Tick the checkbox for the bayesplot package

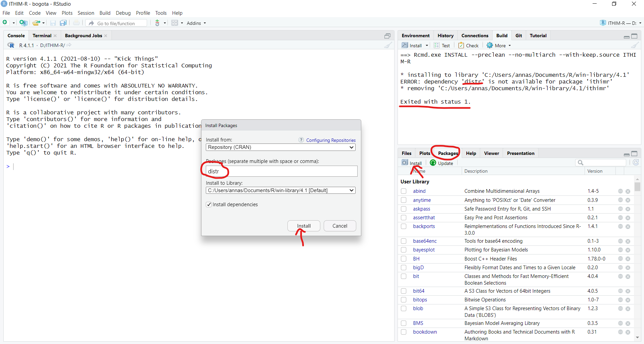click(404, 250)
